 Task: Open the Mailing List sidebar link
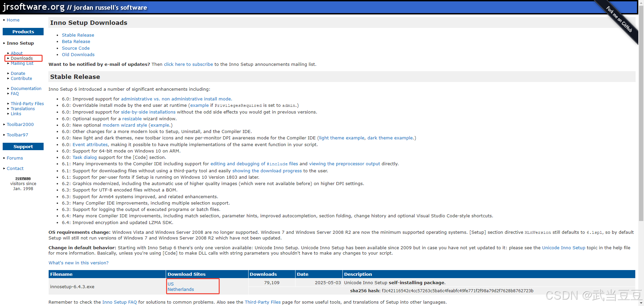[22, 63]
